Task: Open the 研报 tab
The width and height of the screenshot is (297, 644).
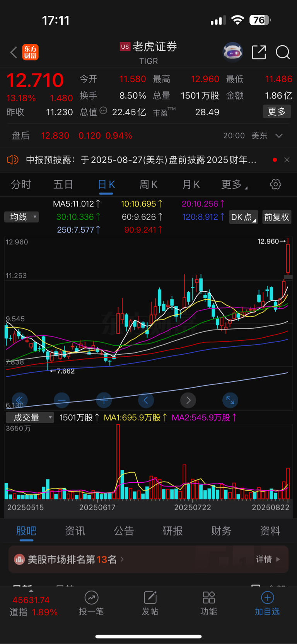Action: (172, 531)
